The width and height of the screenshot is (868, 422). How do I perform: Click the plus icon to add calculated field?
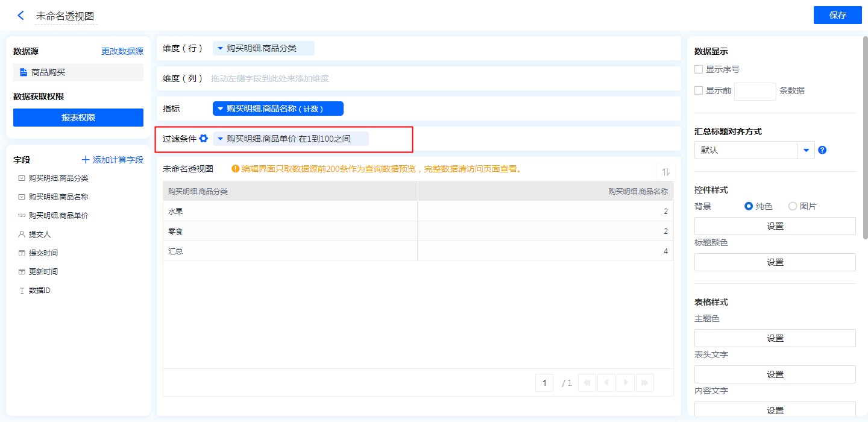point(86,160)
